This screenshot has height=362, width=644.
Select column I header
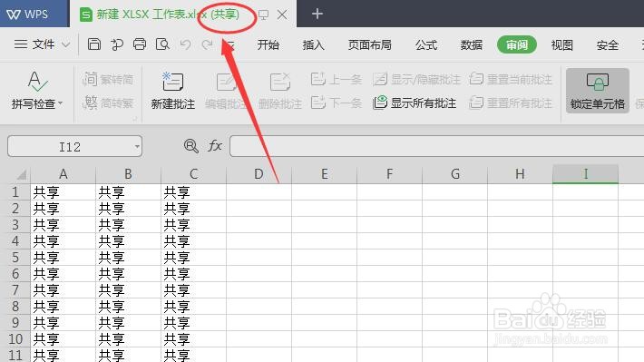pyautogui.click(x=585, y=174)
